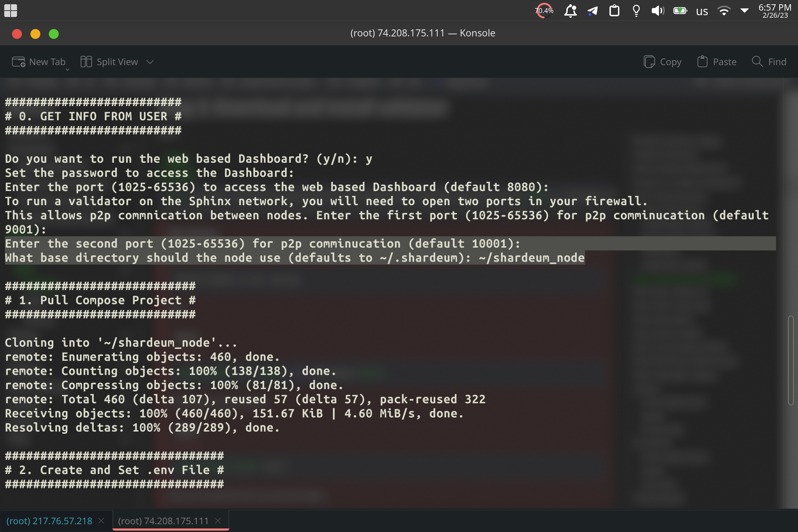This screenshot has height=532, width=798.
Task: Open the notifications bell in system tray
Action: click(x=571, y=11)
